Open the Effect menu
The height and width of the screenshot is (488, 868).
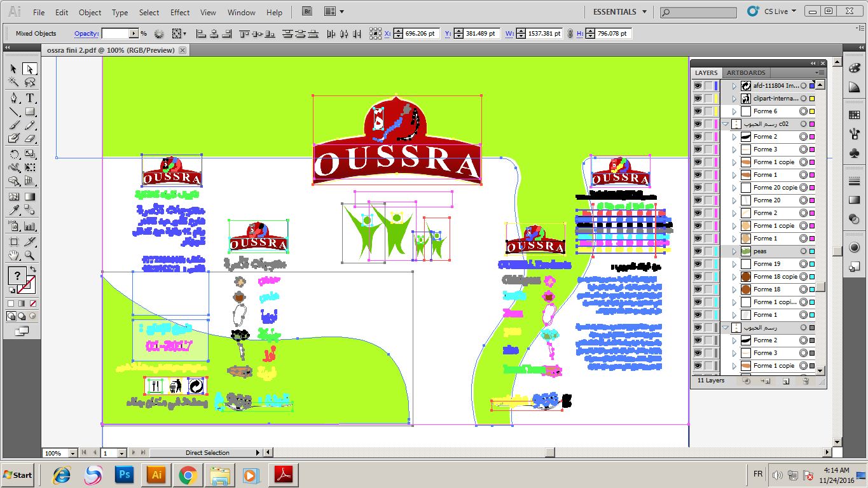pyautogui.click(x=180, y=12)
